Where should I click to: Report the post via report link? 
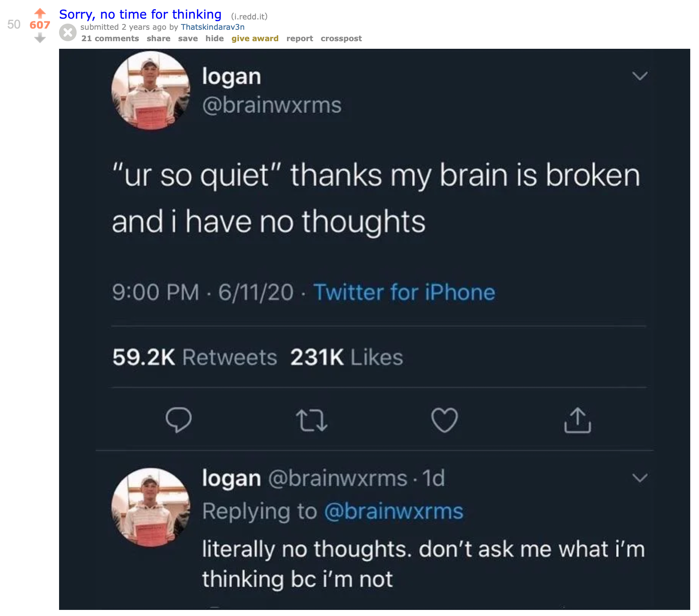pyautogui.click(x=300, y=38)
